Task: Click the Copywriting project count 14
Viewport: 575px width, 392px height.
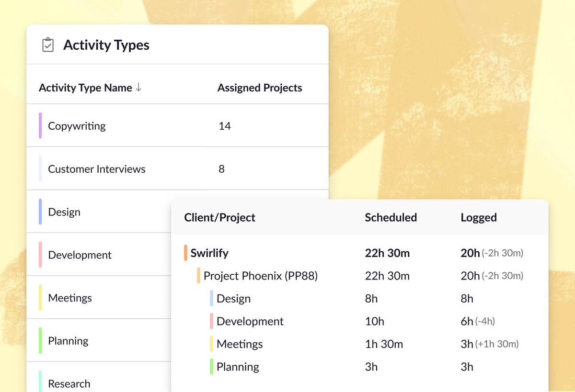Action: click(224, 126)
